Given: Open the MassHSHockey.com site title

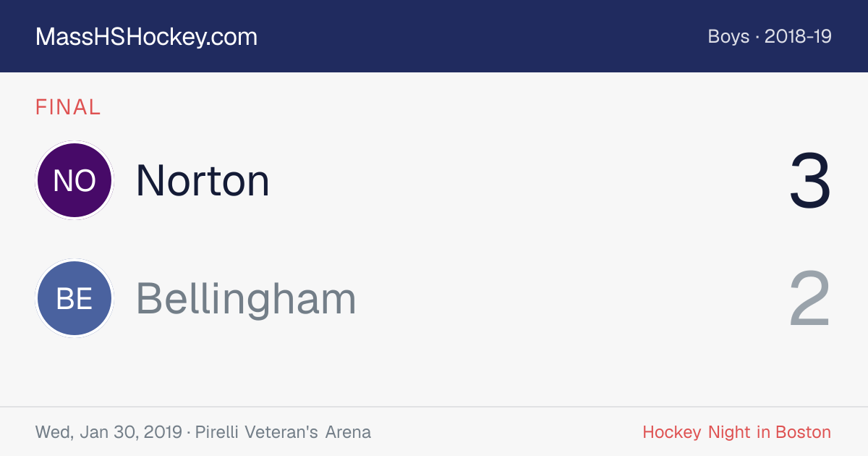Looking at the screenshot, I should pyautogui.click(x=146, y=37).
